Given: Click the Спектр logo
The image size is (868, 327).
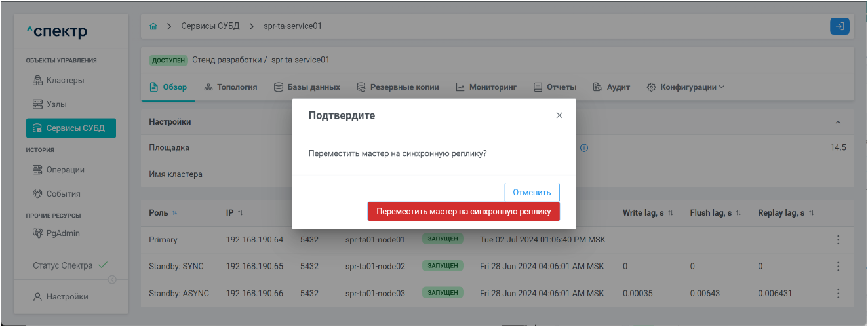Looking at the screenshot, I should point(57,31).
